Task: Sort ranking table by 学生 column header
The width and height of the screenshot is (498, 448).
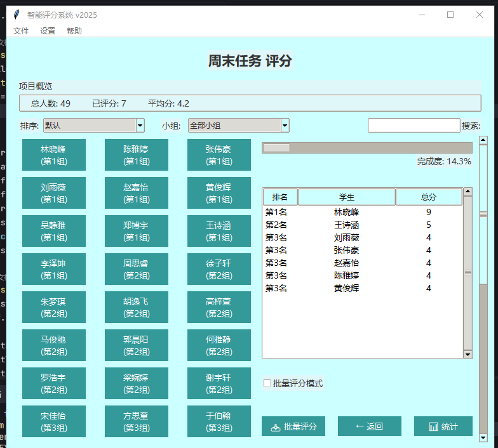Action: (347, 197)
